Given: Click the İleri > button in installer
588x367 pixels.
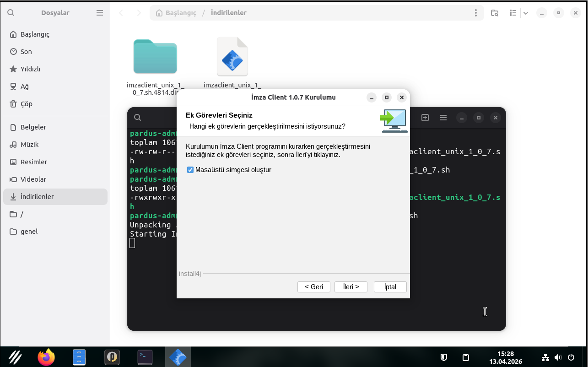Looking at the screenshot, I should pos(351,287).
